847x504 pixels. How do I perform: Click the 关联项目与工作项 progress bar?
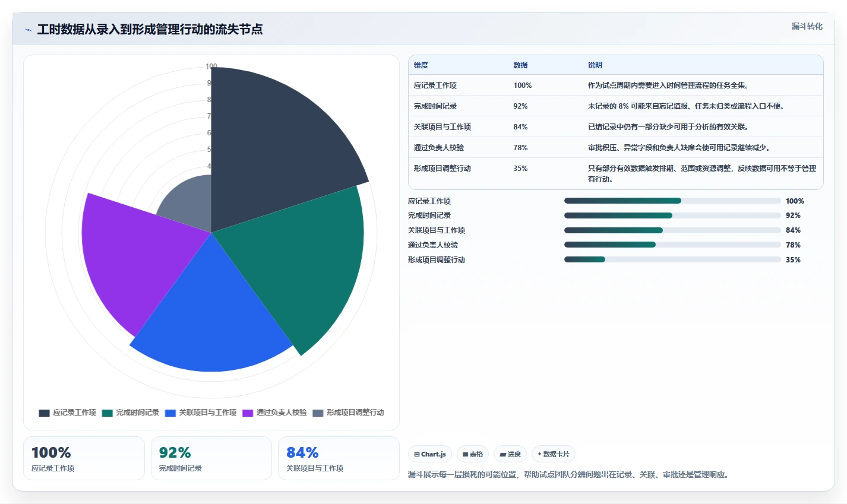672,230
